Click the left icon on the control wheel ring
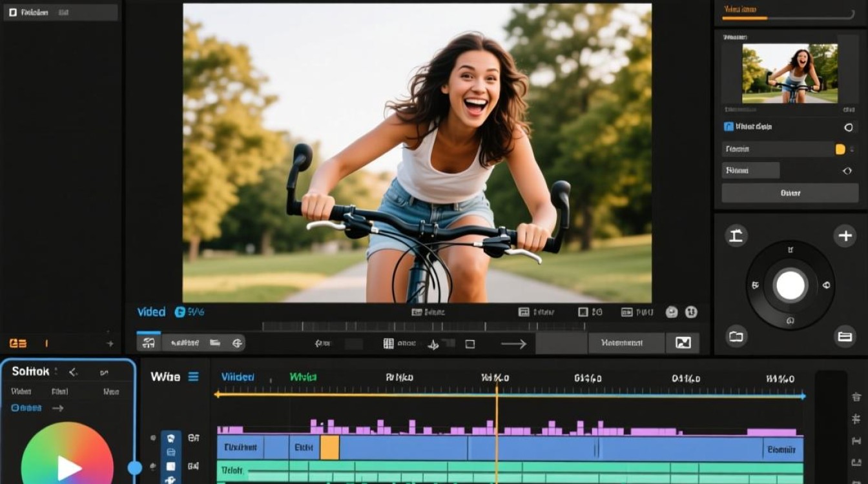The height and width of the screenshot is (484, 868). [755, 285]
